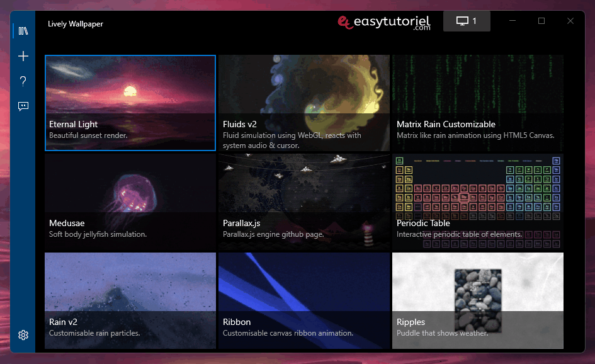The height and width of the screenshot is (364, 595).
Task: Click the 'Beautiful sunset render.' description
Action: pos(88,135)
